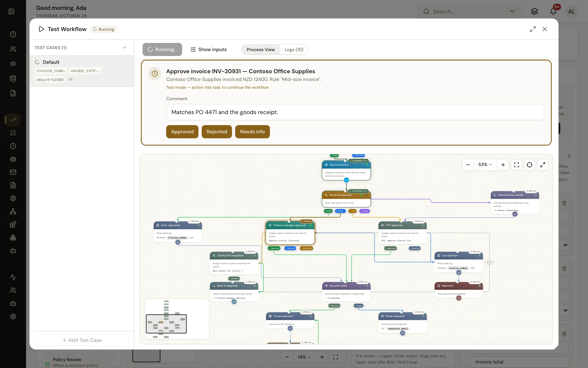Viewport: 588px width, 368px height.
Task: Select the Approval policy node
Action: [346, 170]
